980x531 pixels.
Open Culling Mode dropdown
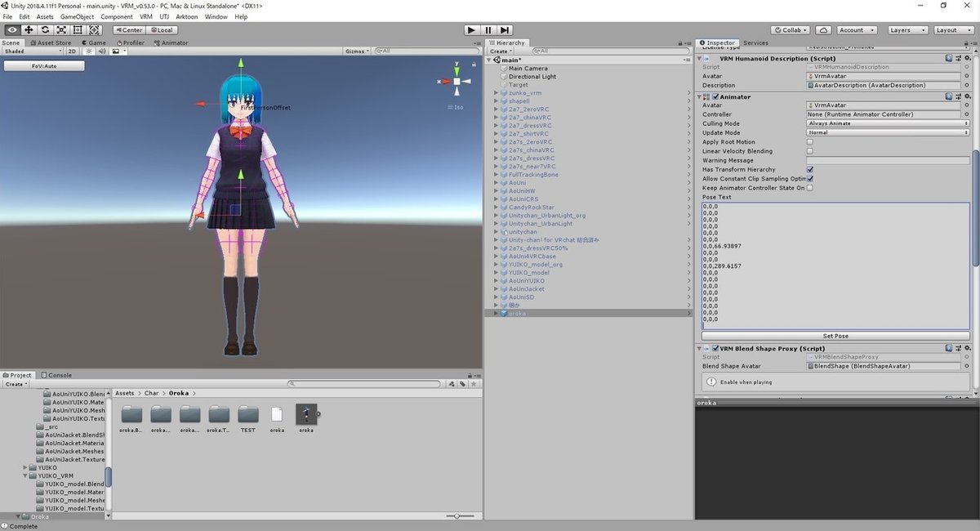pyautogui.click(x=888, y=123)
